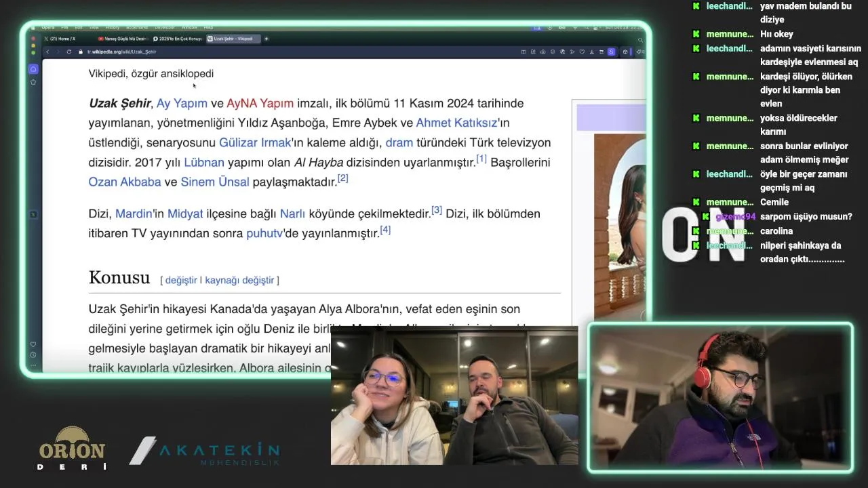Open the cube extensions icon
868x488 pixels.
coord(625,52)
